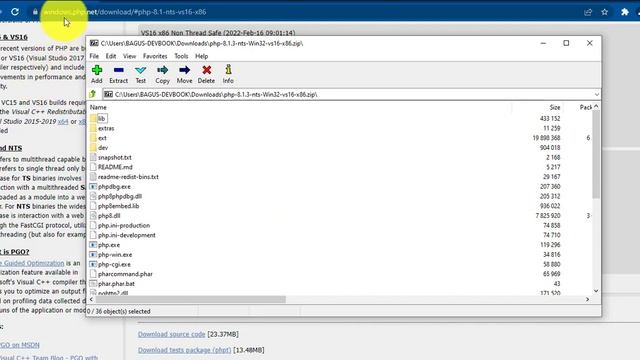This screenshot has width=640, height=360.
Task: Select the ext folder
Action: coord(102,138)
